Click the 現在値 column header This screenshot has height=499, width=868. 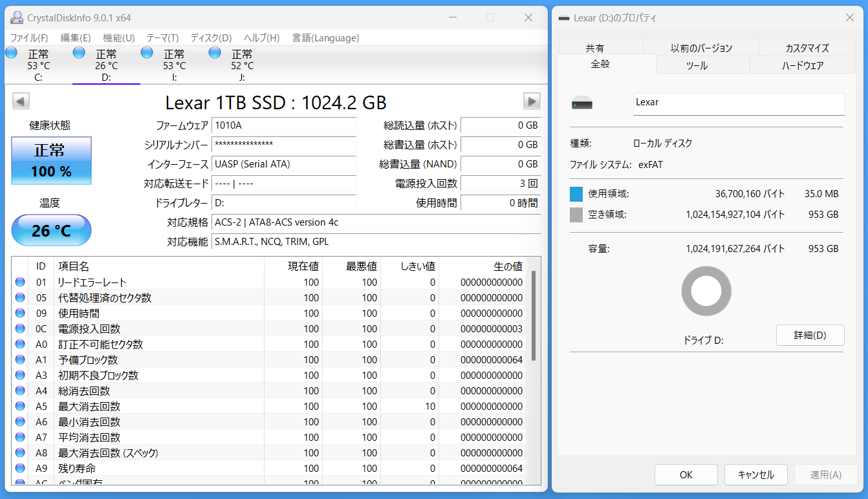click(x=293, y=266)
